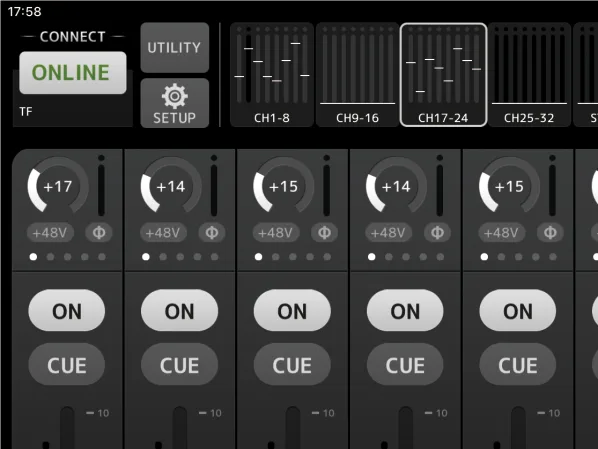Toggle phase invert Φ on first channel

point(99,233)
